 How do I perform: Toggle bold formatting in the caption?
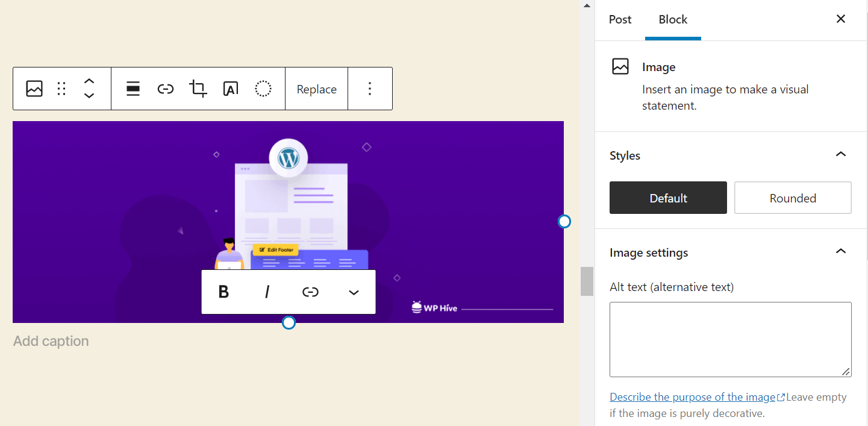[223, 292]
